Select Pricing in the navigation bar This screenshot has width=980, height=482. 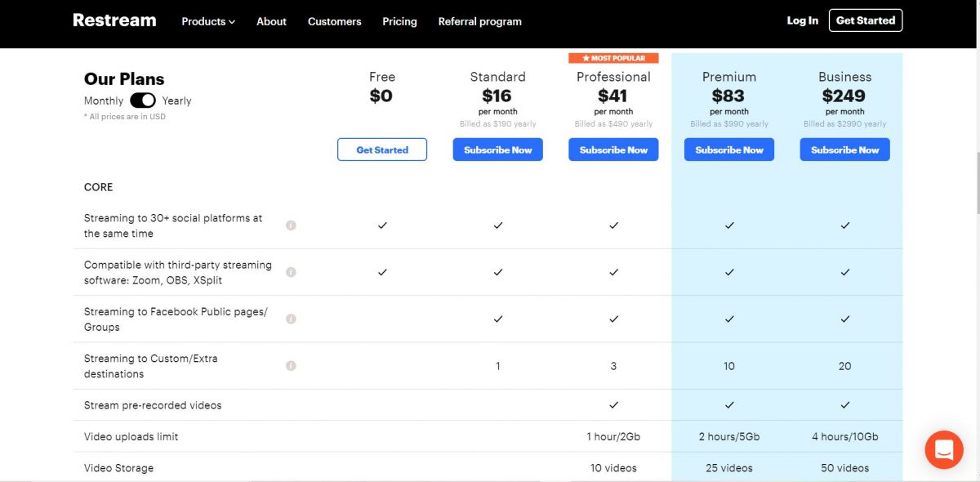coord(399,22)
